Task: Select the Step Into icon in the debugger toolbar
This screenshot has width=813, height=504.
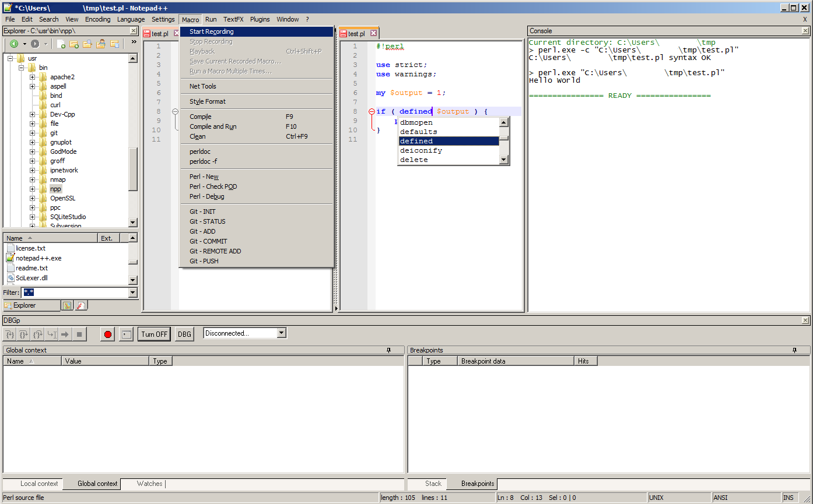Action: coord(10,334)
